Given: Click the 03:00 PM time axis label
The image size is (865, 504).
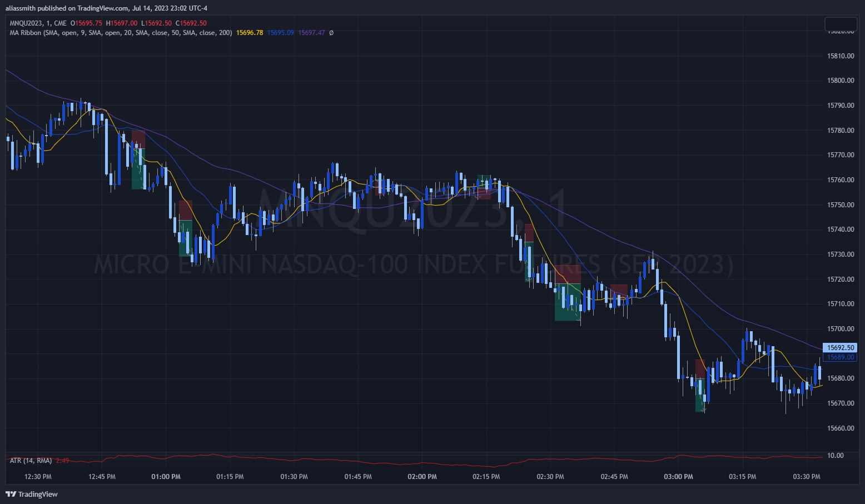Looking at the screenshot, I should [679, 477].
